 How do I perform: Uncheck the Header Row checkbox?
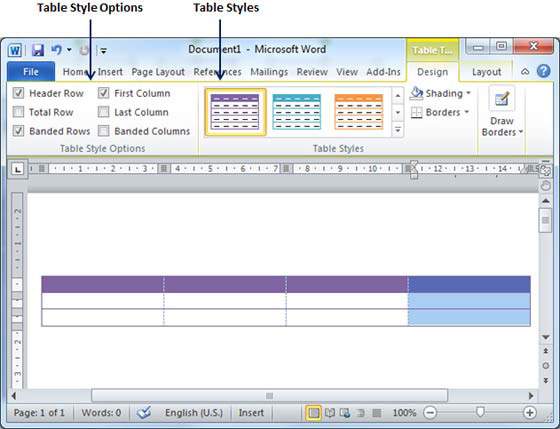18,93
